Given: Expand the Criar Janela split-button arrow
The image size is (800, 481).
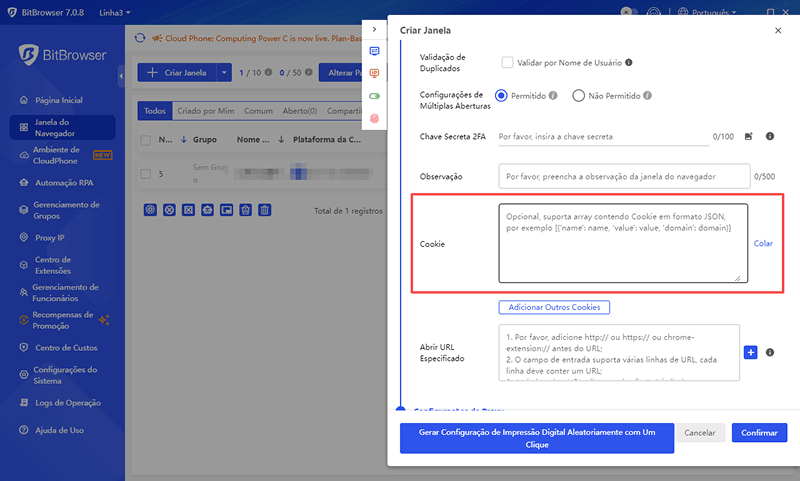Looking at the screenshot, I should [x=224, y=72].
